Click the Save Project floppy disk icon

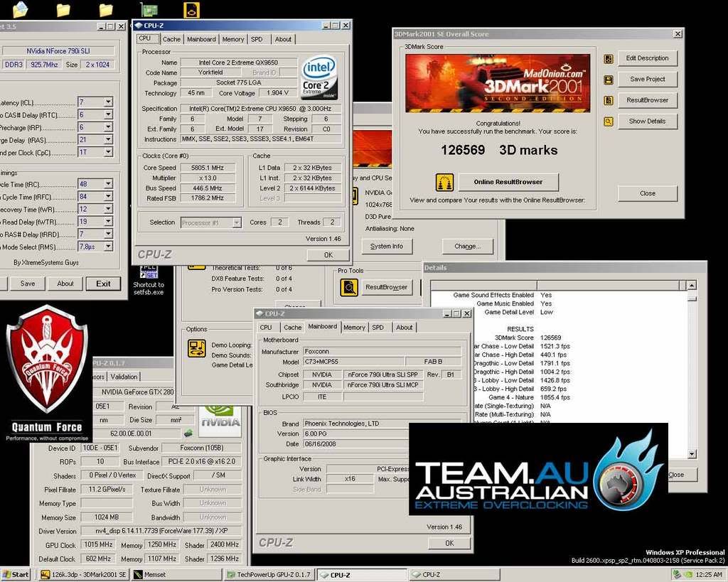coord(609,80)
